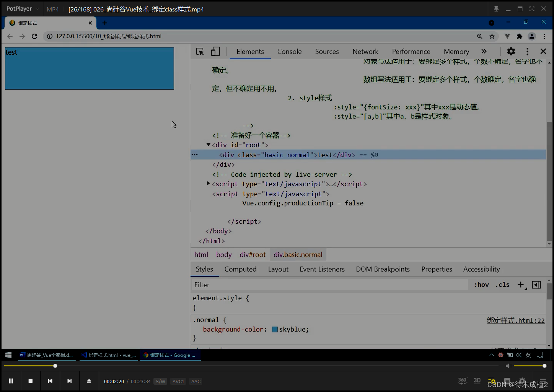Toggle the computed styles sidebar pane
Image resolution: width=554 pixels, height=392 pixels.
click(537, 285)
